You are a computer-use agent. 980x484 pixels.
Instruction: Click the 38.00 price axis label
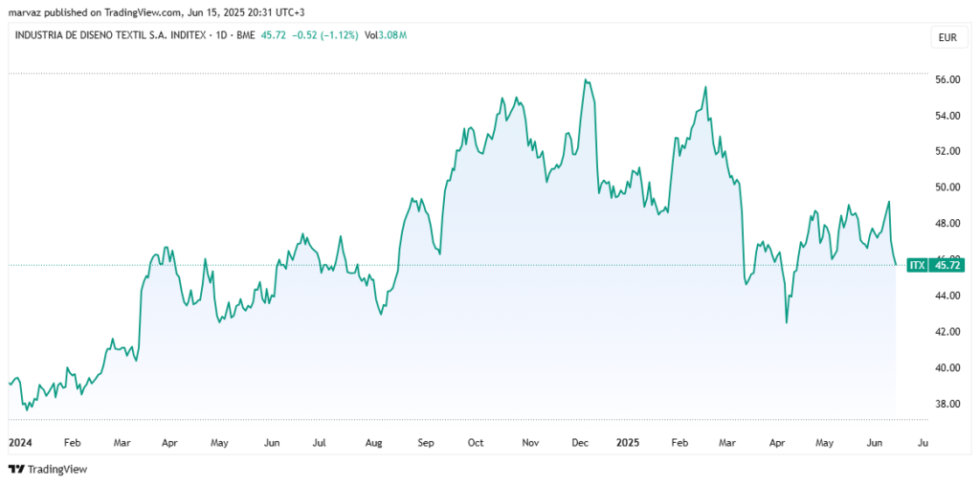[x=947, y=404]
